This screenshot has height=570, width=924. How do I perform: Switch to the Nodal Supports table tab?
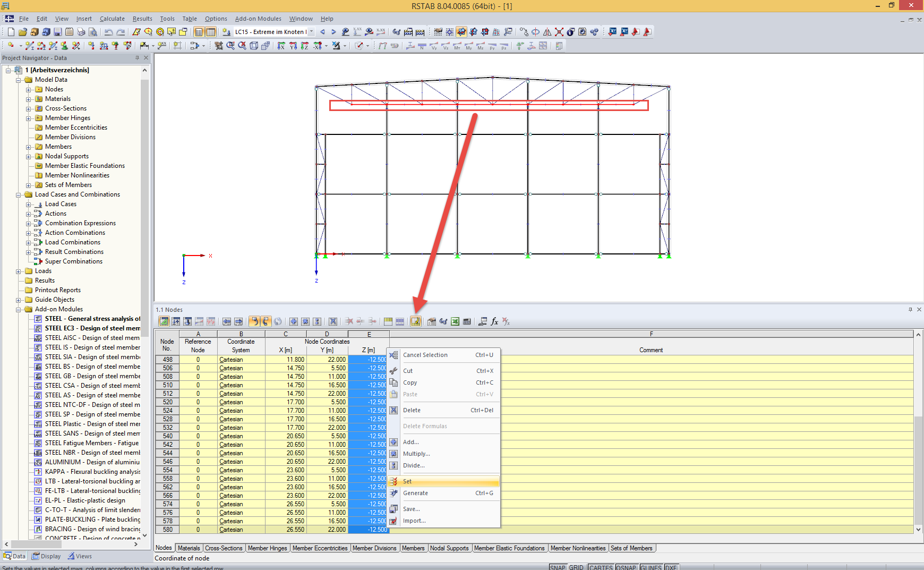coord(449,548)
